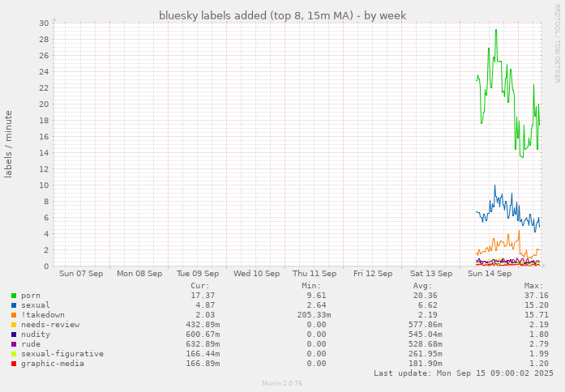
Task: Click rude maximum value 2.79
Action: 539,344
